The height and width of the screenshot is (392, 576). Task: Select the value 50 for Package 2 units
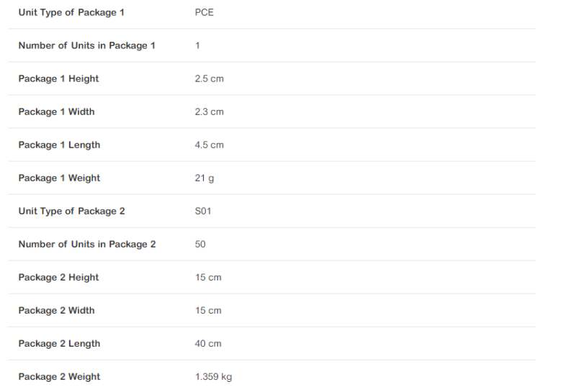[x=200, y=244]
